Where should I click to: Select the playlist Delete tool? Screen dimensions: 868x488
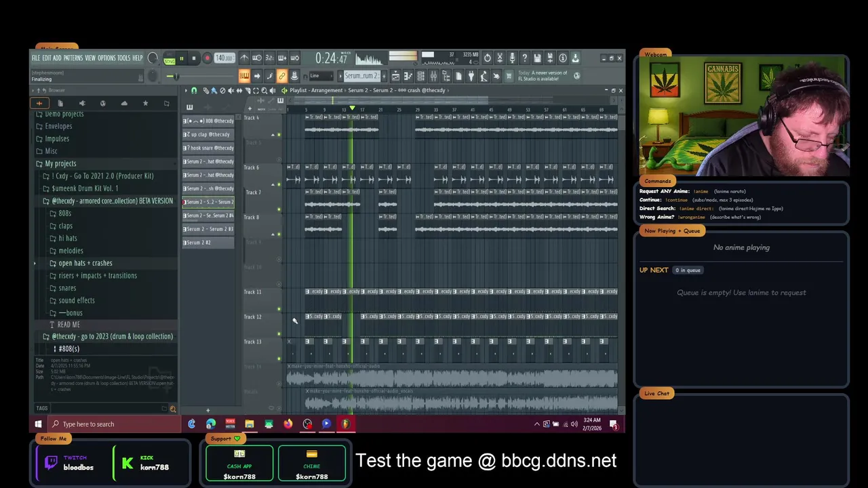222,91
